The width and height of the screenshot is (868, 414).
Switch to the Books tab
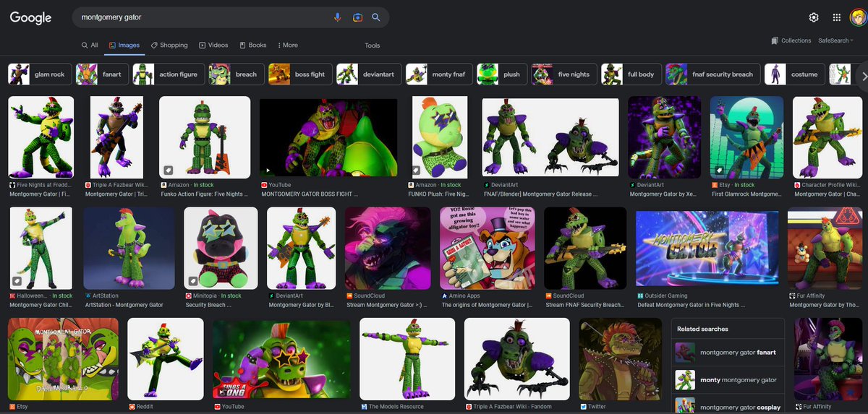coord(253,45)
